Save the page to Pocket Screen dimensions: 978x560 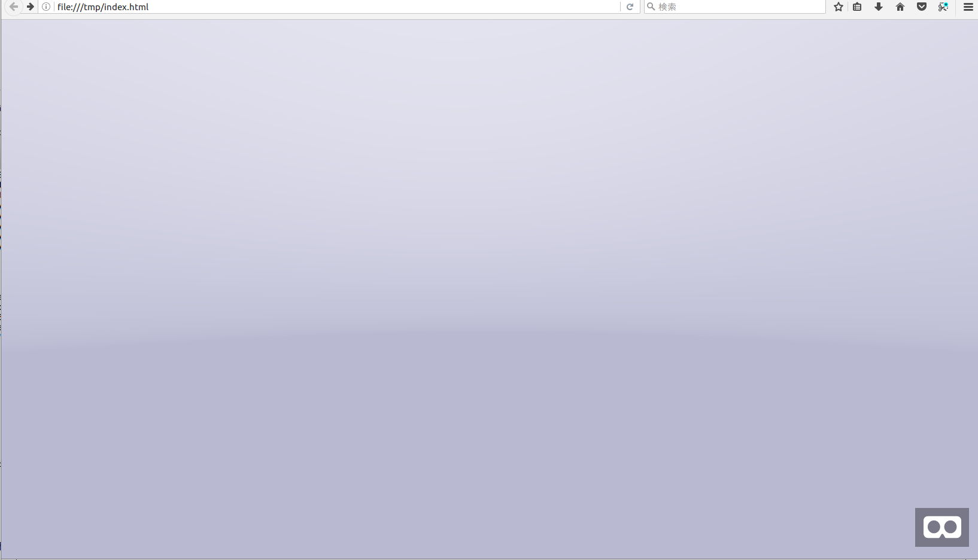[922, 7]
